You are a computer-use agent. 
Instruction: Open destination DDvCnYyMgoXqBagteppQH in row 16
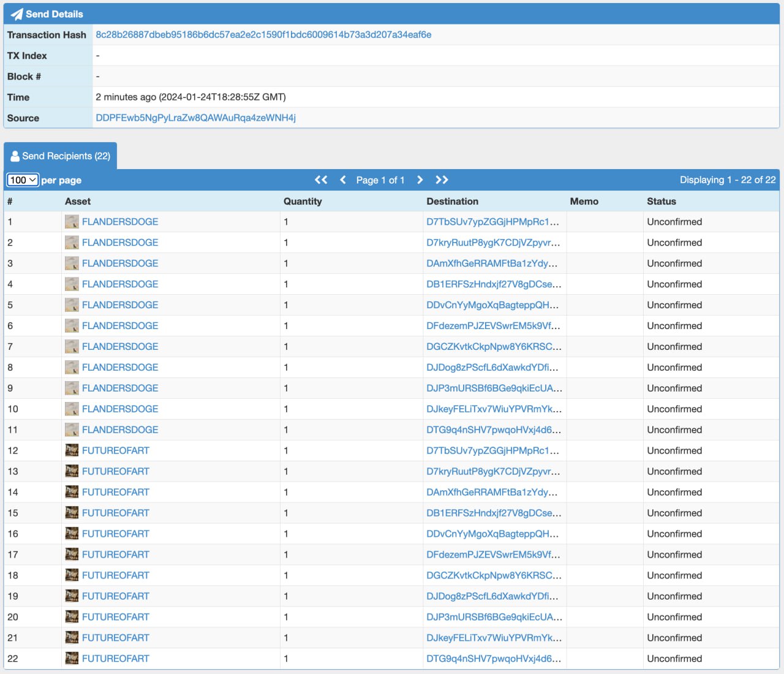pyautogui.click(x=493, y=534)
